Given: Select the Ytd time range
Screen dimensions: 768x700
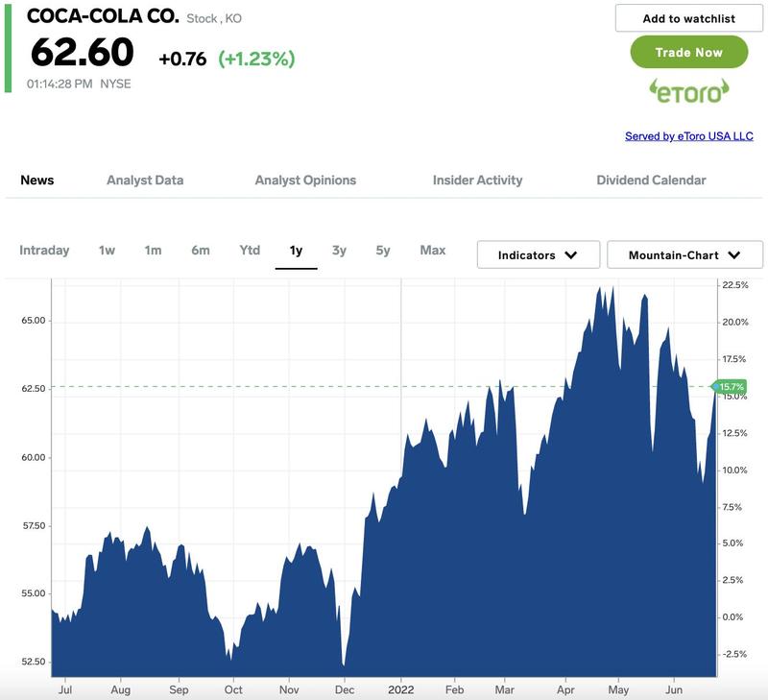Looking at the screenshot, I should (x=250, y=250).
